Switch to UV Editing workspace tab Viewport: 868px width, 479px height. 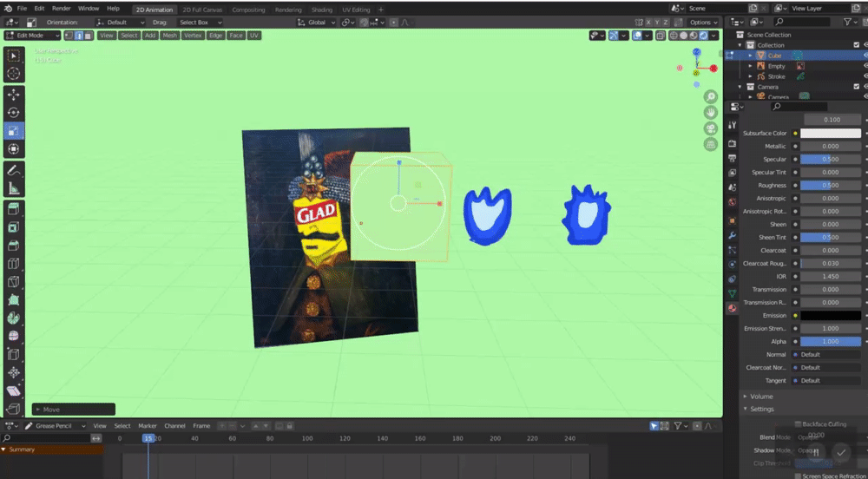tap(355, 10)
